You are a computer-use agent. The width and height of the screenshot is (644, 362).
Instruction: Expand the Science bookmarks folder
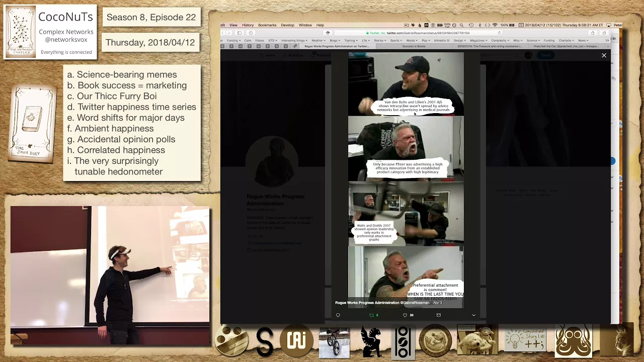pos(533,41)
